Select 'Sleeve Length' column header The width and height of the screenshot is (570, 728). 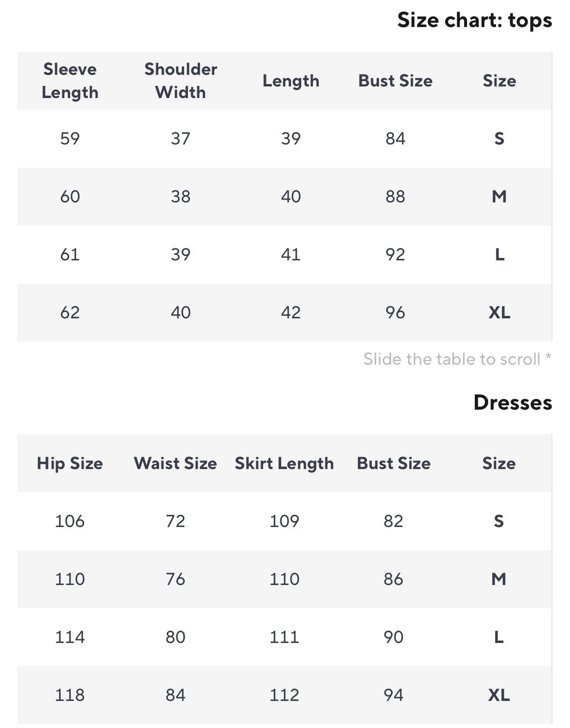tap(70, 81)
